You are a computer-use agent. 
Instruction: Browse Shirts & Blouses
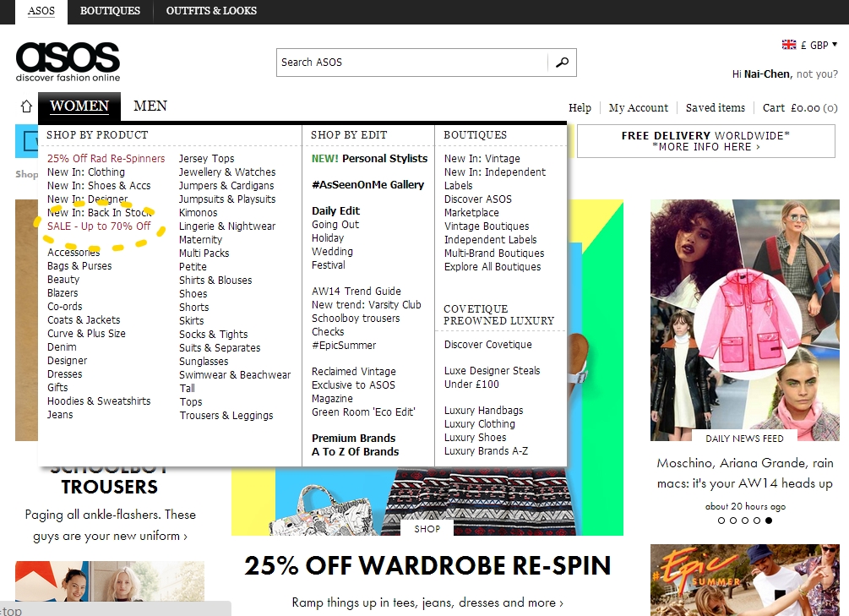(215, 280)
